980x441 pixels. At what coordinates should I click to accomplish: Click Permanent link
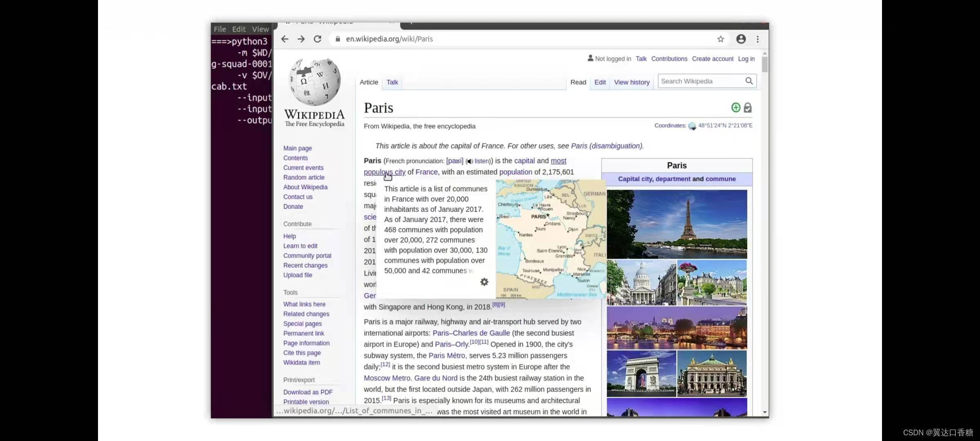coord(304,334)
